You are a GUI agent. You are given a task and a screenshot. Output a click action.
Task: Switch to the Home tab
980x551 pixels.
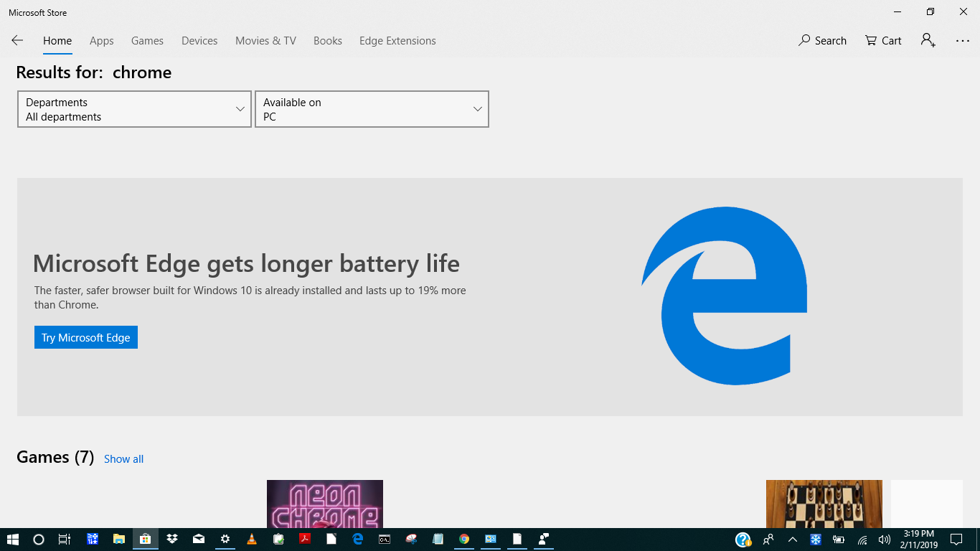point(57,41)
